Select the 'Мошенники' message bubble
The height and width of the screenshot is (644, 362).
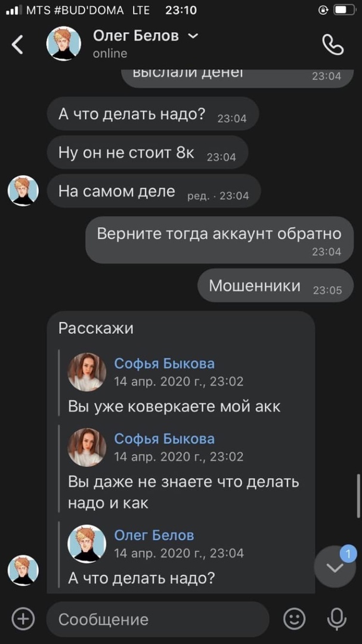[x=276, y=286]
